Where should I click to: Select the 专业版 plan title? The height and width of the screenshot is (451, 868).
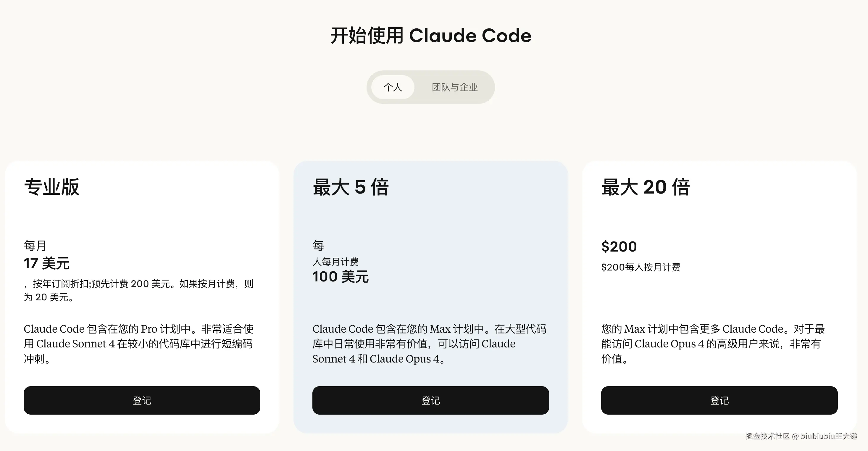[x=51, y=187]
